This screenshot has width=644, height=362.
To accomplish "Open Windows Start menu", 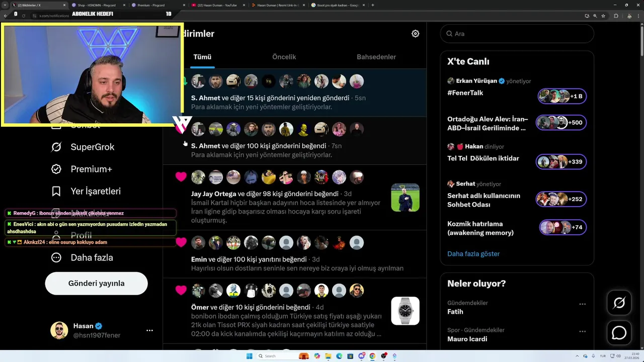I will 250,356.
